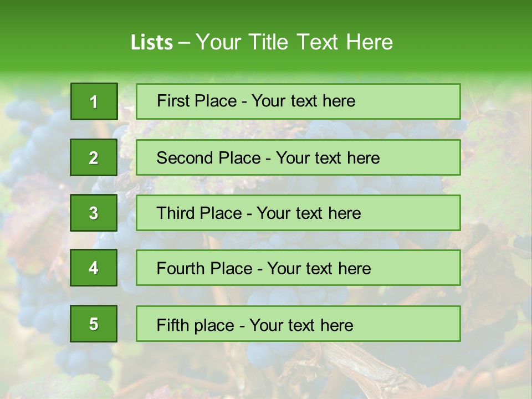Viewport: 532px width, 399px height.
Task: Click the word 'Third' in row three
Action: click(175, 213)
